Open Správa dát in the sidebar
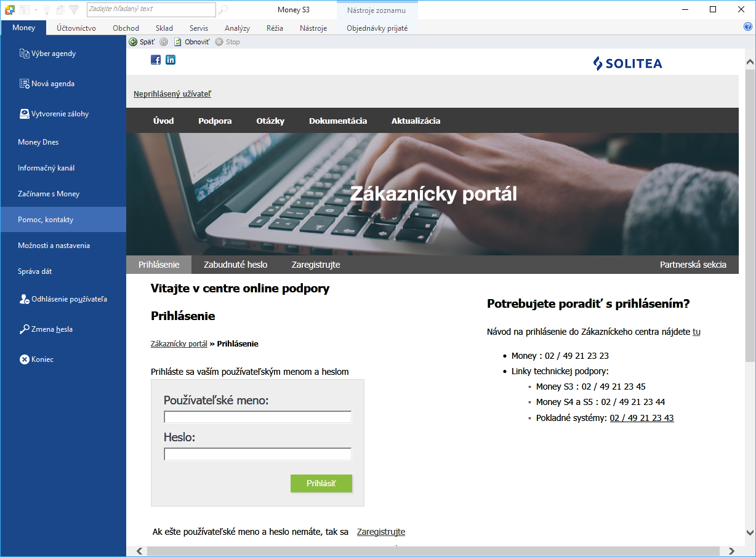756x557 pixels. pyautogui.click(x=63, y=271)
